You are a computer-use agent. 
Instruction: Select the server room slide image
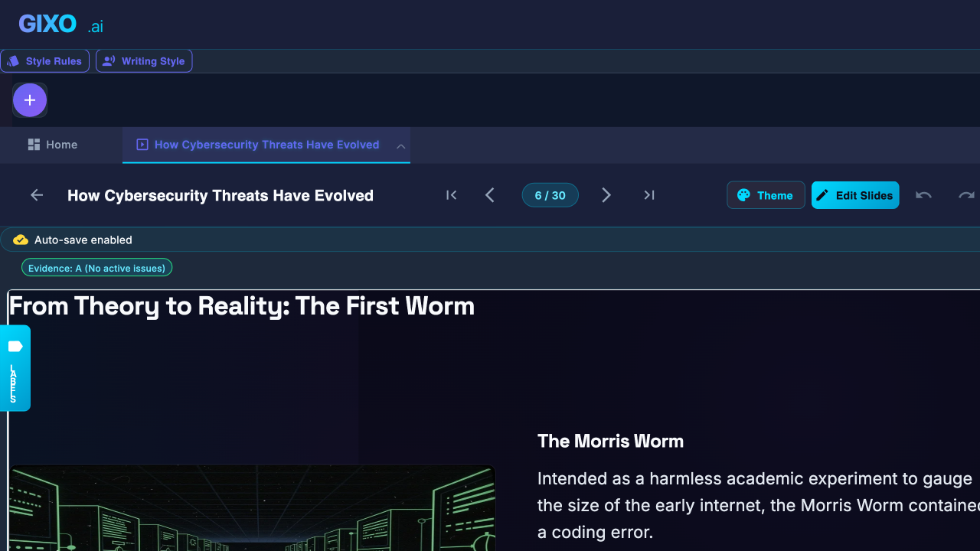[x=252, y=508]
